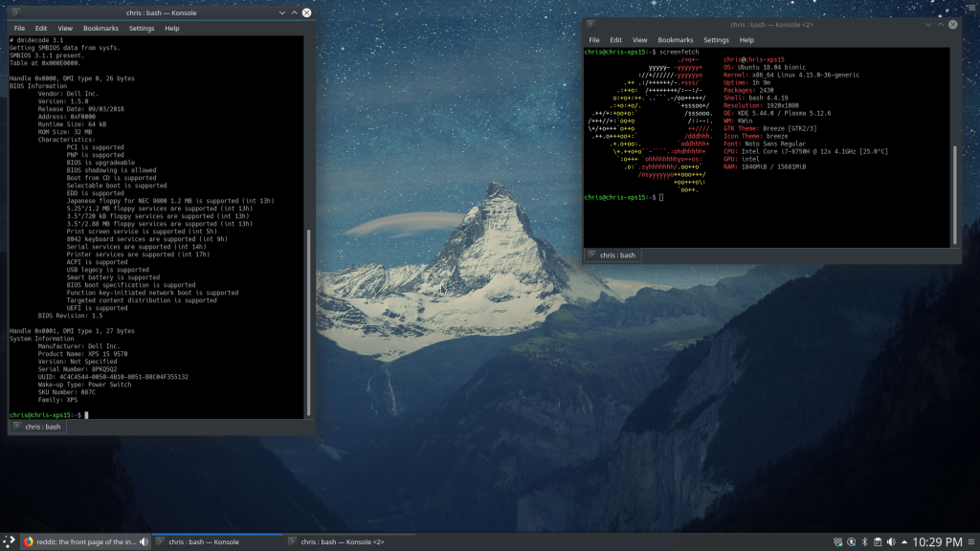980x551 pixels.
Task: Click the Konsole <2> title bar text
Action: (x=771, y=24)
